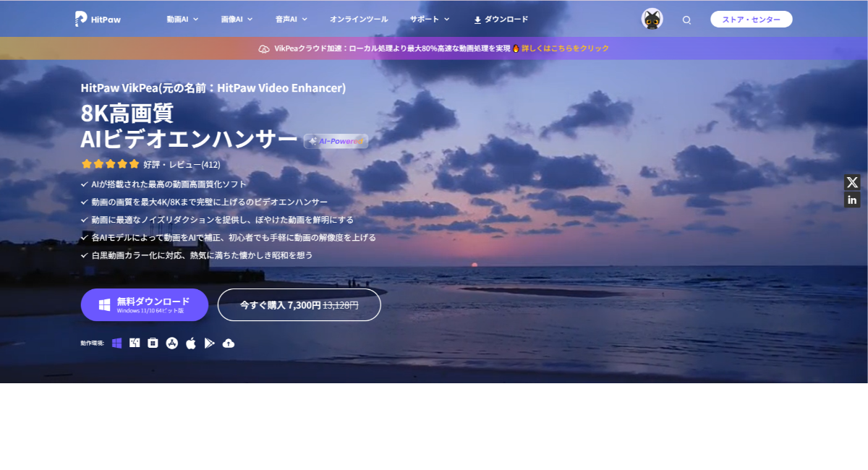Open the user avatar profile
This screenshot has width=868, height=470.
pyautogui.click(x=652, y=20)
